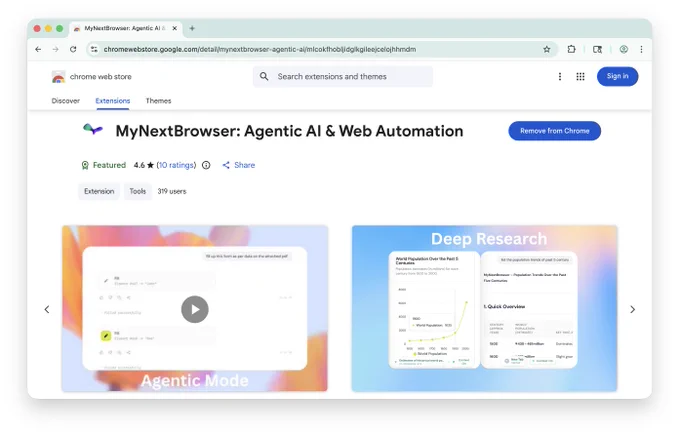680x435 pixels.
Task: Click the extension title heading
Action: [289, 131]
